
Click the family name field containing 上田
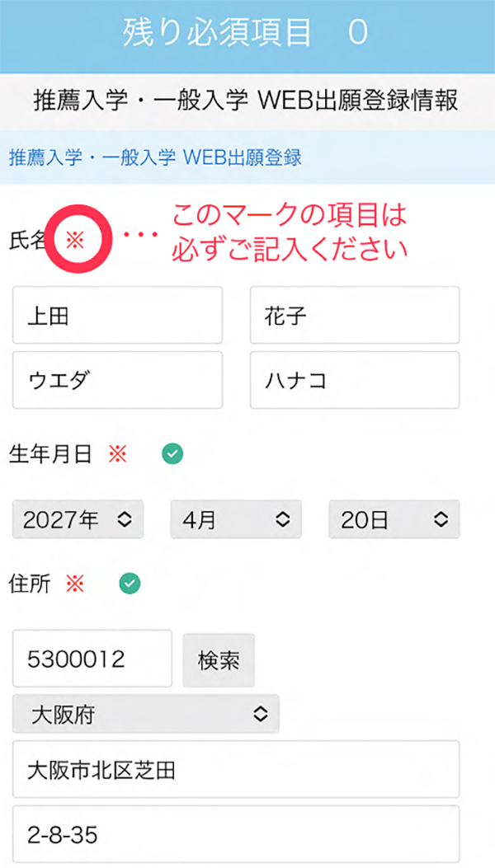pos(117,315)
